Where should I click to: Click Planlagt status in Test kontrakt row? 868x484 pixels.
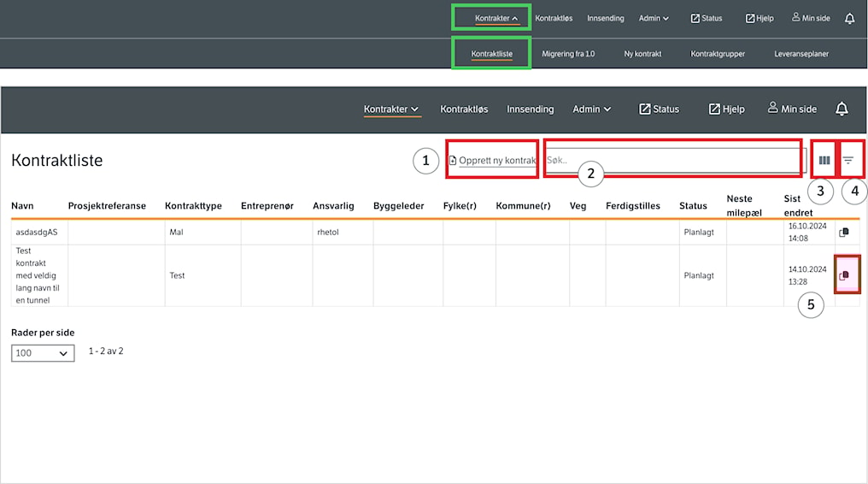(699, 275)
